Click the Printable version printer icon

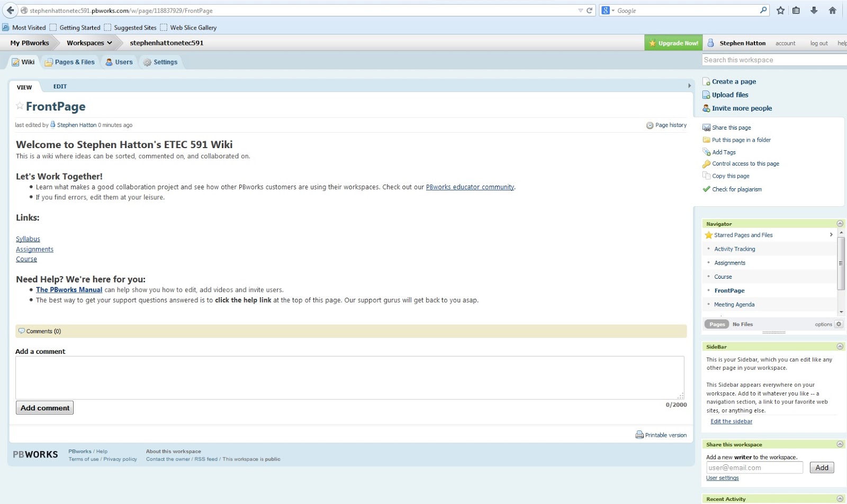639,435
